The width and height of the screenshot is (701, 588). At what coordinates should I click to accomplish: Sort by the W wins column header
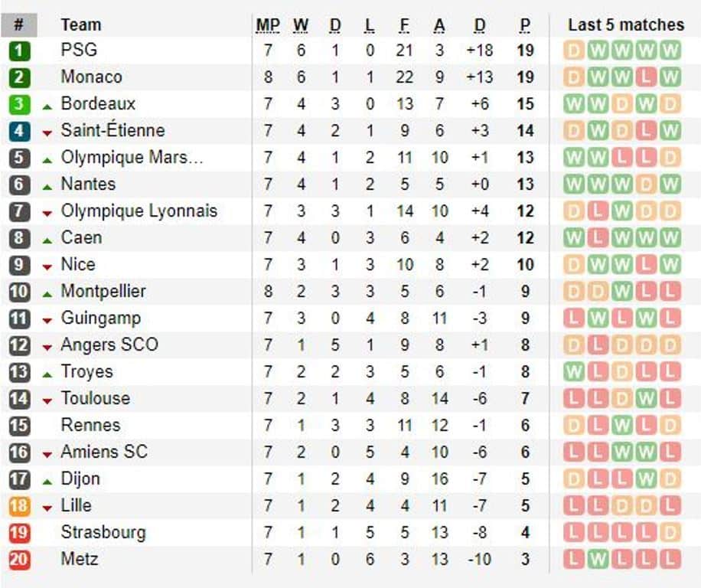coord(301,25)
